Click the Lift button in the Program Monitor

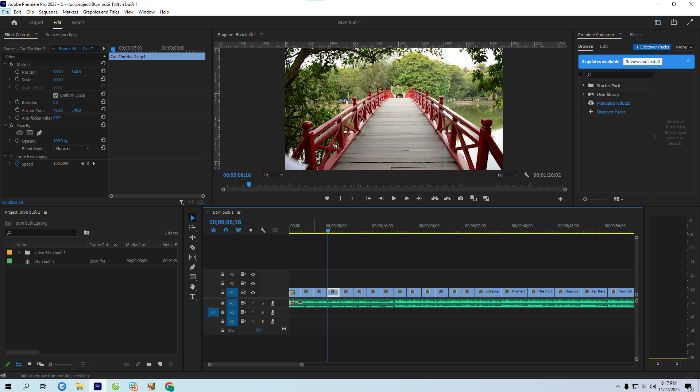(434, 199)
